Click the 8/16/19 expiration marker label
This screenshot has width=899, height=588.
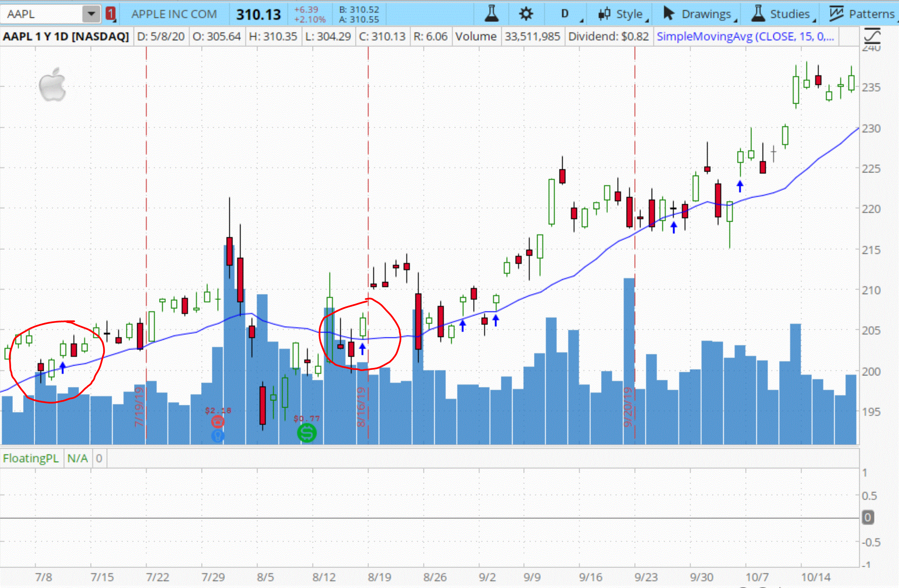tap(361, 406)
